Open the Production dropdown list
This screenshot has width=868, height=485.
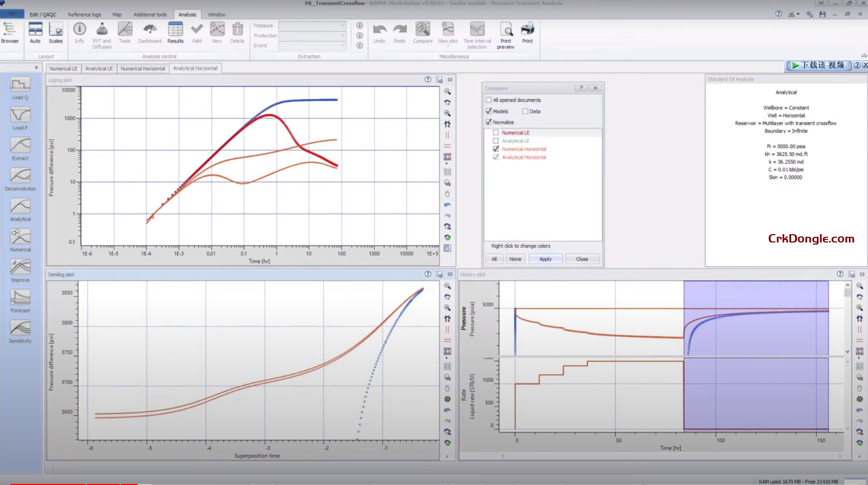point(342,35)
